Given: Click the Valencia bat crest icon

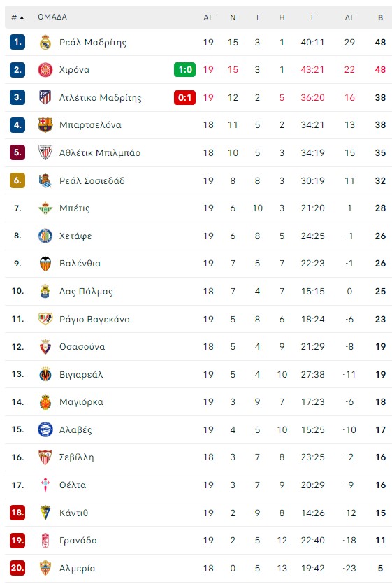Looking at the screenshot, I should (45, 263).
